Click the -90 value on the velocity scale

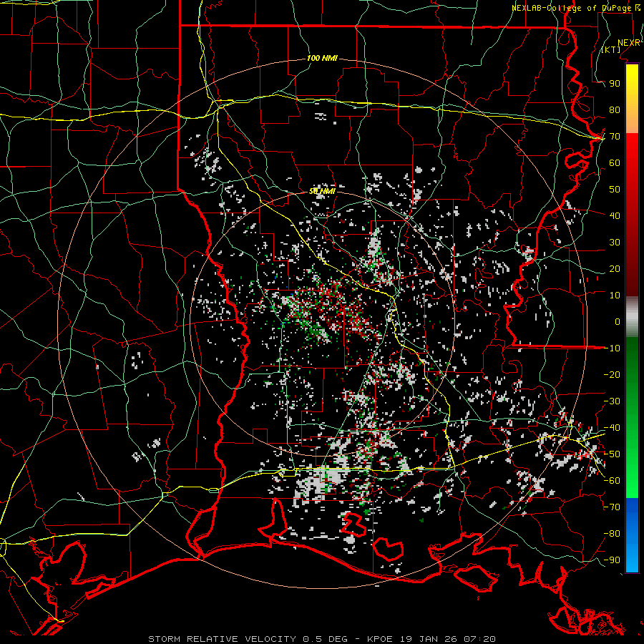(x=612, y=560)
